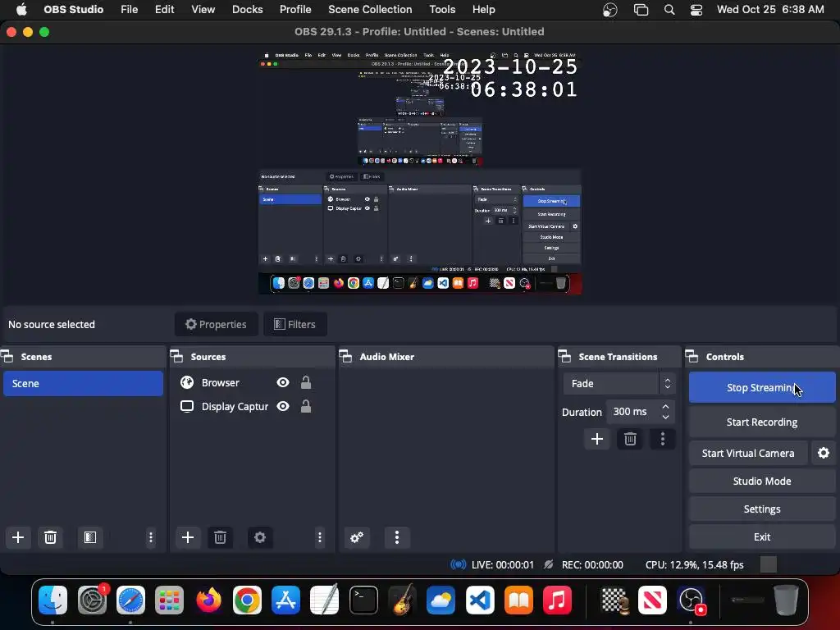Hide the Browser source

283,382
